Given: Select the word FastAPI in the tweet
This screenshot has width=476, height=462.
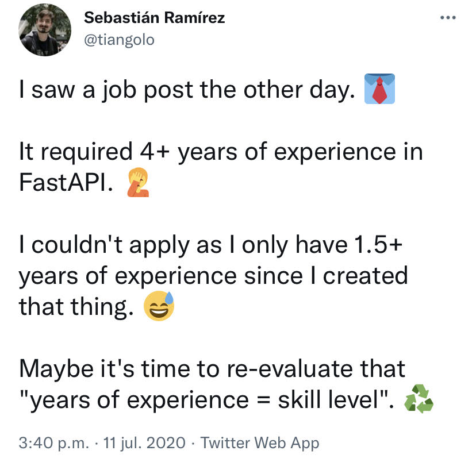Looking at the screenshot, I should point(66,183).
